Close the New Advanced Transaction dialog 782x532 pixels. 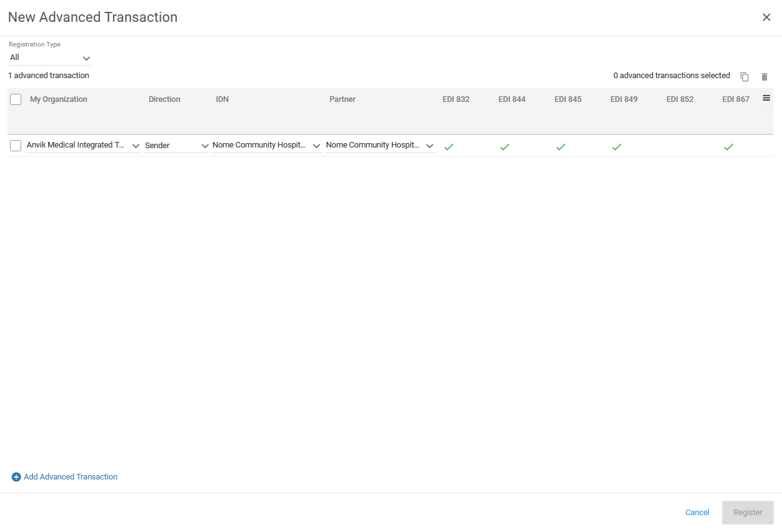pyautogui.click(x=766, y=17)
